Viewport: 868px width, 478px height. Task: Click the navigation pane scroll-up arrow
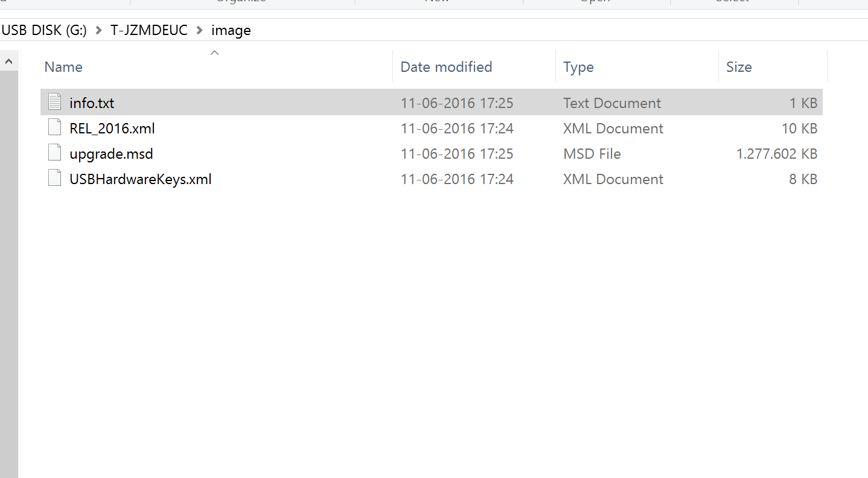click(x=9, y=61)
